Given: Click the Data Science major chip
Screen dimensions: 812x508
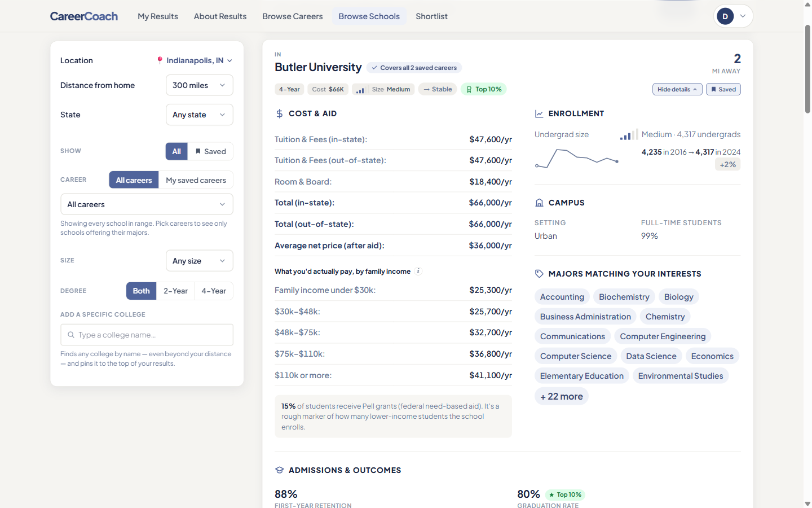Looking at the screenshot, I should [651, 356].
